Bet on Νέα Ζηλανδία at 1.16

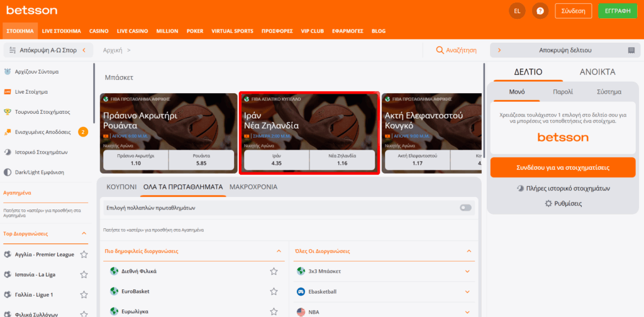click(x=342, y=160)
